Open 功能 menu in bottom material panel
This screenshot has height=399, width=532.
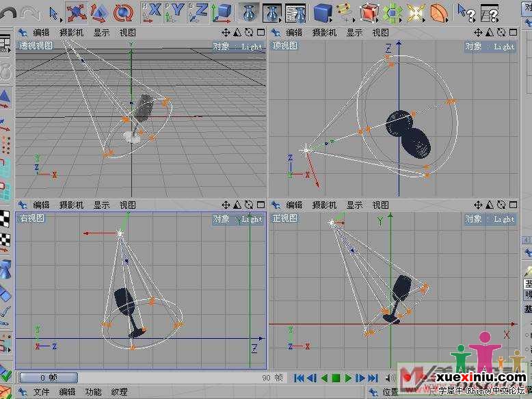(x=93, y=392)
